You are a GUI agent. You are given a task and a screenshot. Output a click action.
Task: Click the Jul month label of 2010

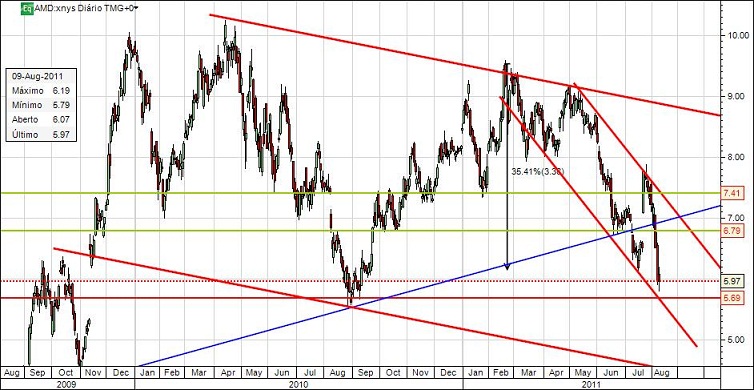click(311, 373)
